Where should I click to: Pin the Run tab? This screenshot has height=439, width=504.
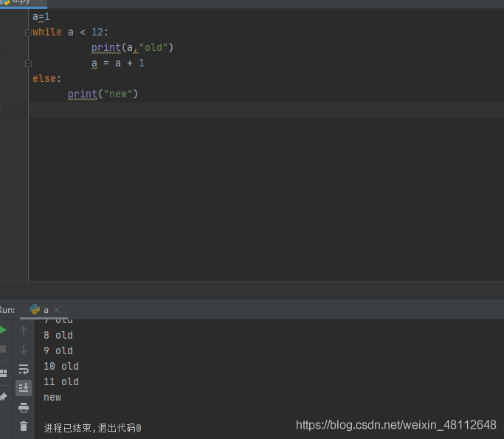3,397
